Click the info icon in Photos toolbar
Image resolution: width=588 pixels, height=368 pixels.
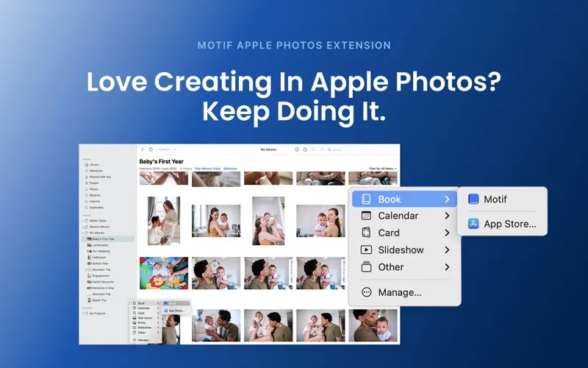tap(297, 149)
